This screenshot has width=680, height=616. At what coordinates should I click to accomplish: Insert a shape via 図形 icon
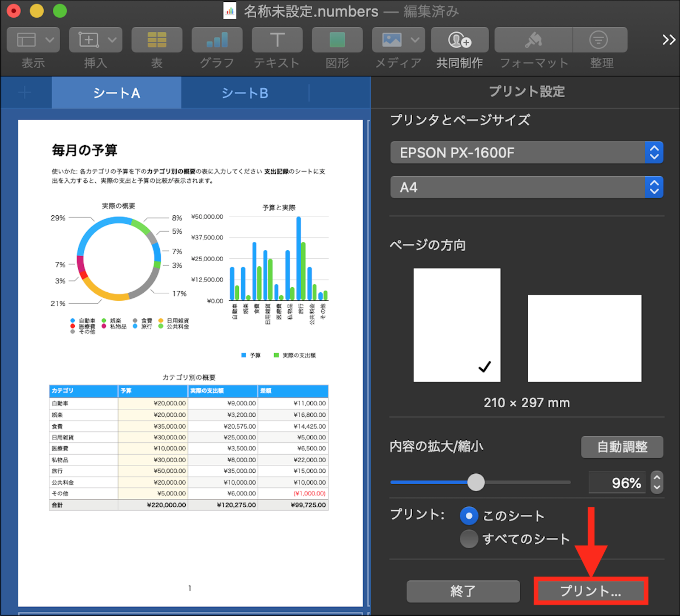(x=337, y=40)
